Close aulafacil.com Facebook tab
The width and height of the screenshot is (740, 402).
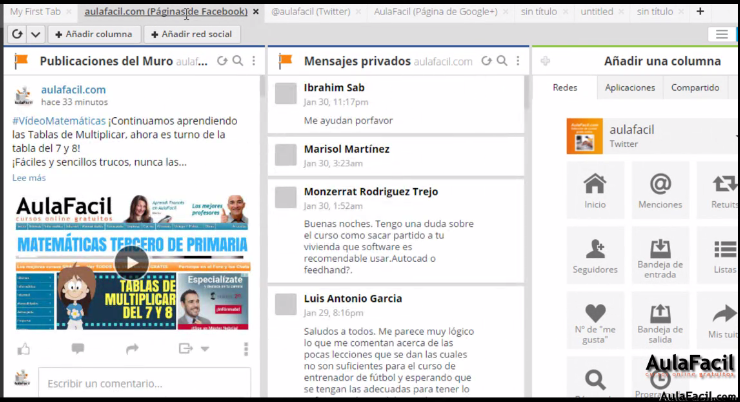256,12
